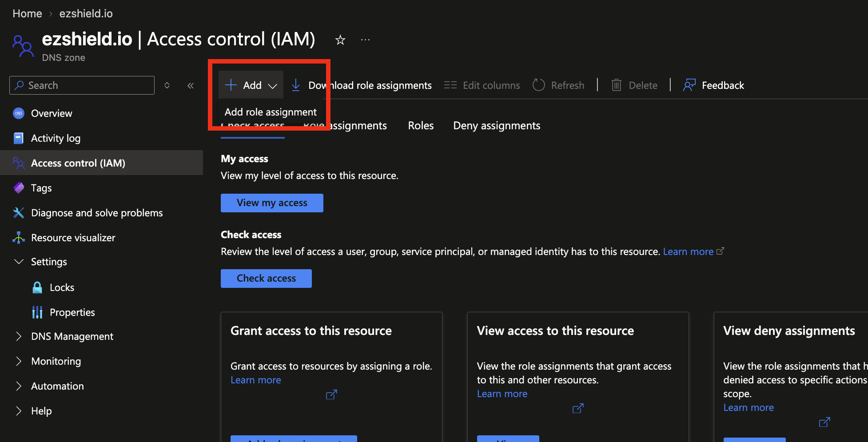868x442 pixels.
Task: Click the purple Tags icon
Action: [18, 188]
